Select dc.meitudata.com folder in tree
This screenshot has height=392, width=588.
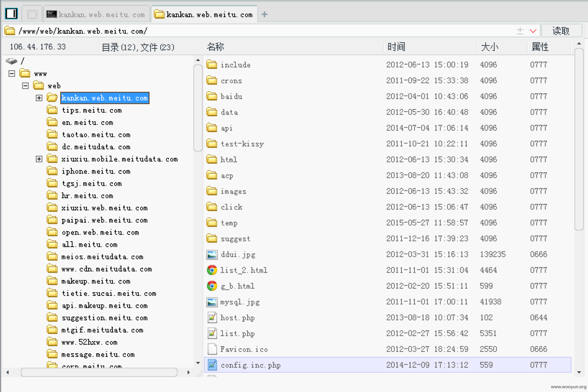pyautogui.click(x=96, y=147)
